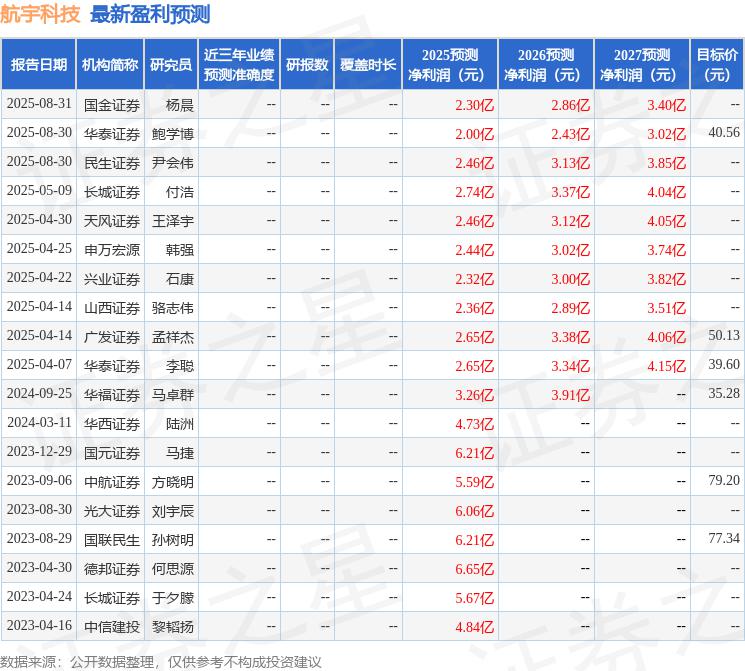Click analyst name 杨晨
Screen dimensions: 745x671
coord(180,105)
